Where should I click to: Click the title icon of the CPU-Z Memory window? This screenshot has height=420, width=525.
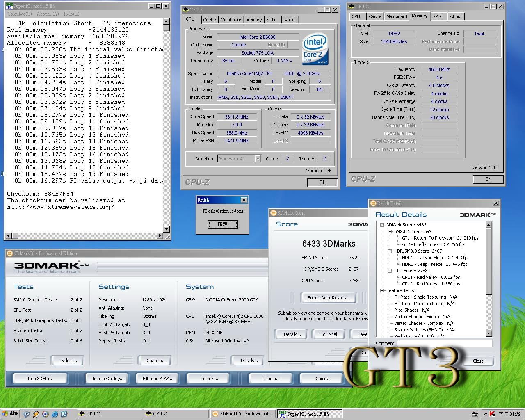tap(351, 7)
